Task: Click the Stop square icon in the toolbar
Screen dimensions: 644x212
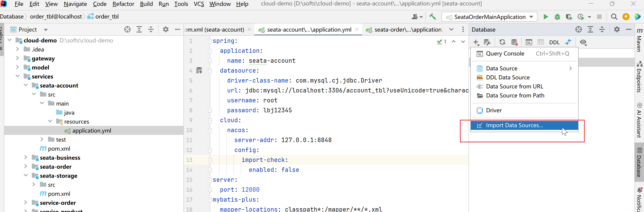Action: tap(599, 17)
